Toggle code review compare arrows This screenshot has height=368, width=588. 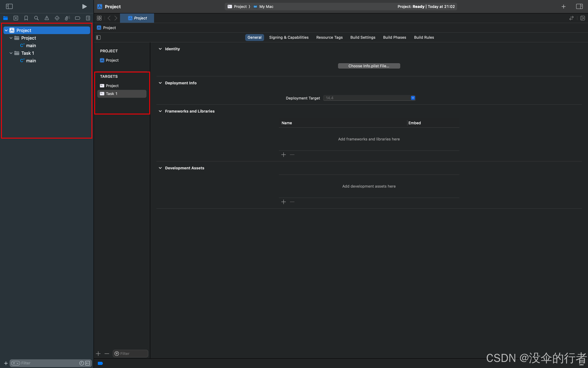[571, 18]
